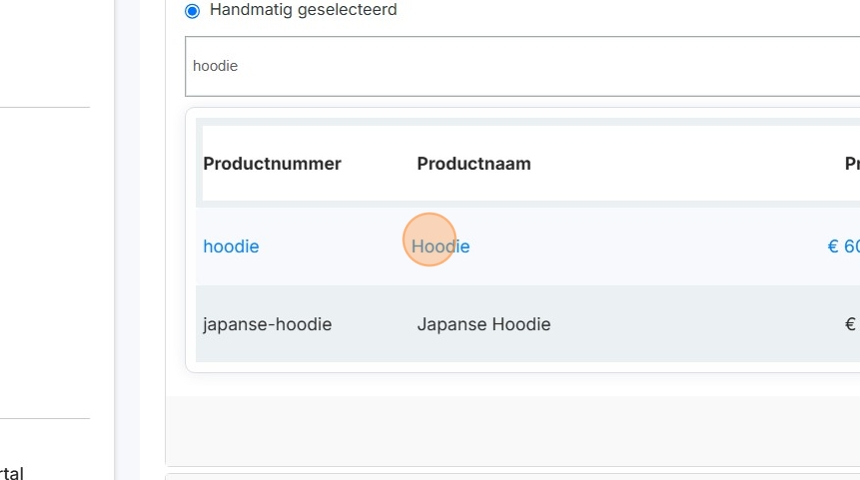Select the "Handmatig geselecteerd" radio button
860x480 pixels.
[192, 11]
